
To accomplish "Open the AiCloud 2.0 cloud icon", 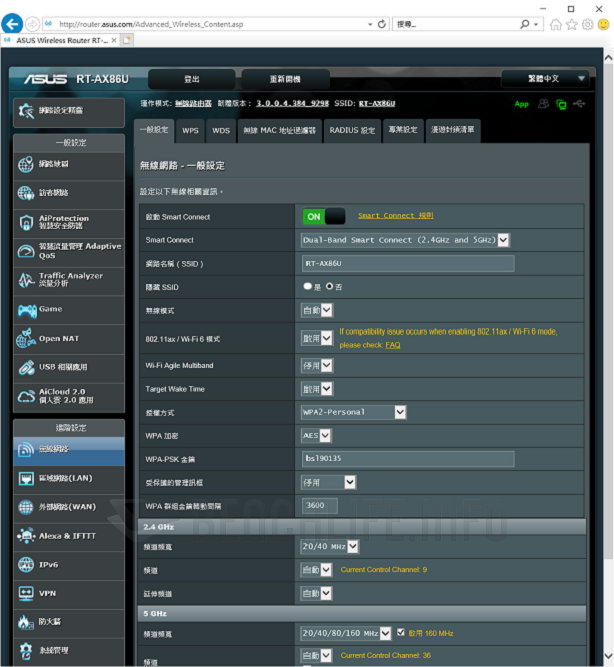I will (26, 396).
